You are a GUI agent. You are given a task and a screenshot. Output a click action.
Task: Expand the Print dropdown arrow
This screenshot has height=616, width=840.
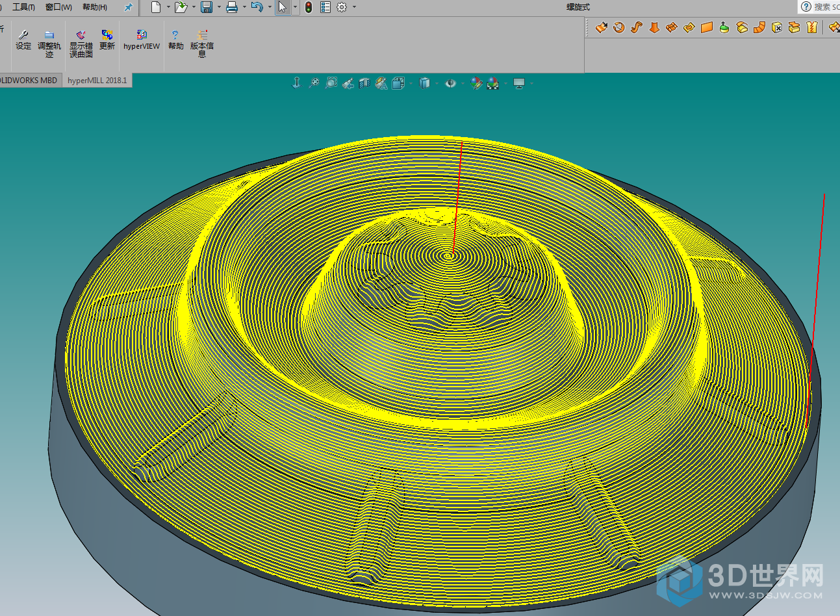tap(244, 7)
